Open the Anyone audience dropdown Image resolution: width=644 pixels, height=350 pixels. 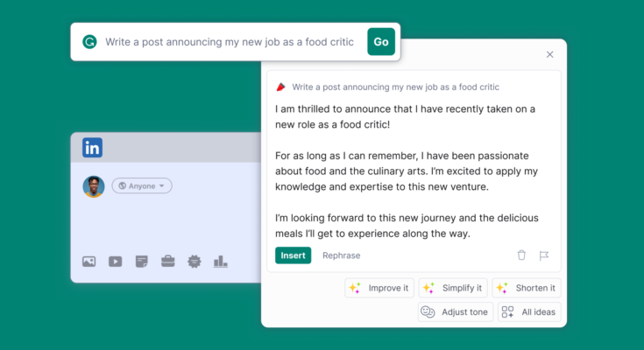pyautogui.click(x=142, y=185)
